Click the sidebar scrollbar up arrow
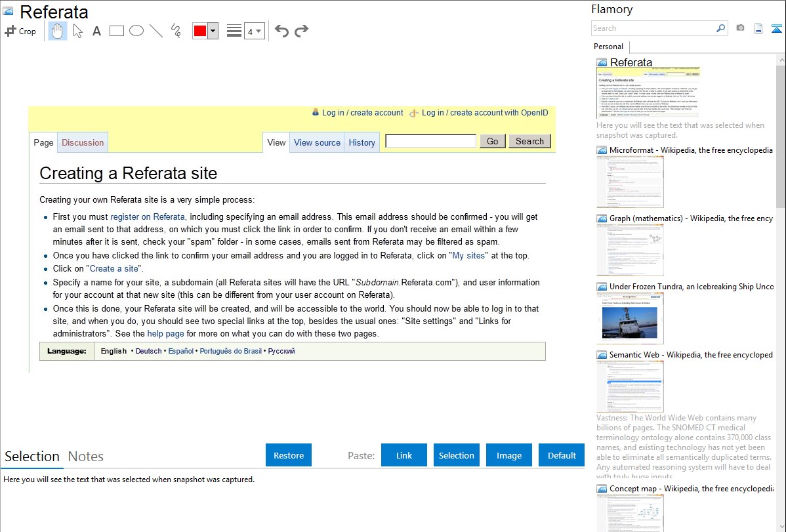Image resolution: width=786 pixels, height=532 pixels. click(x=781, y=60)
